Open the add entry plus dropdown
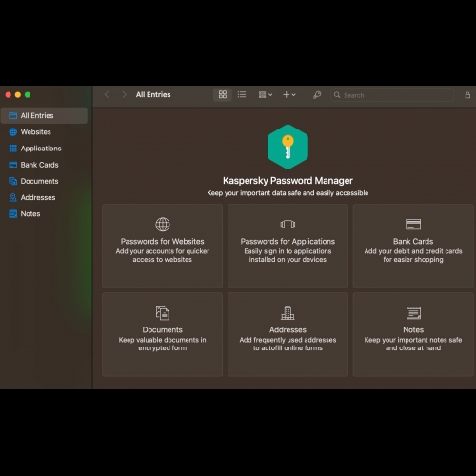This screenshot has height=476, width=476. click(289, 94)
